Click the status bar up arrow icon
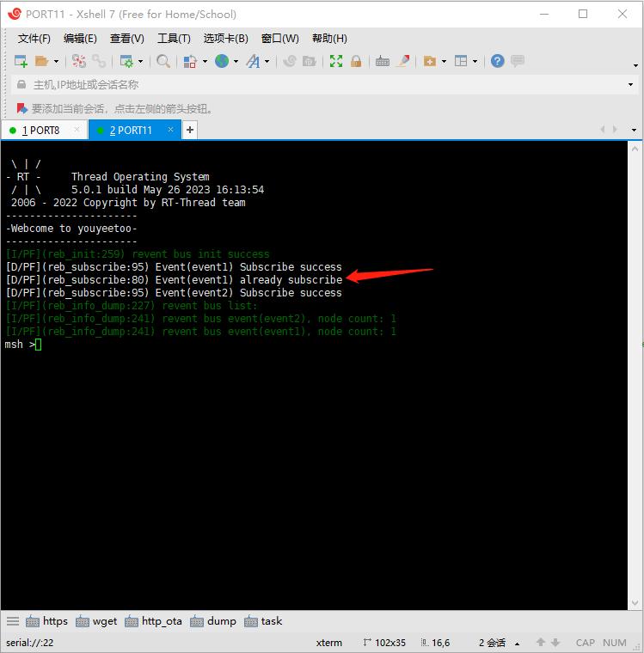 click(541, 642)
